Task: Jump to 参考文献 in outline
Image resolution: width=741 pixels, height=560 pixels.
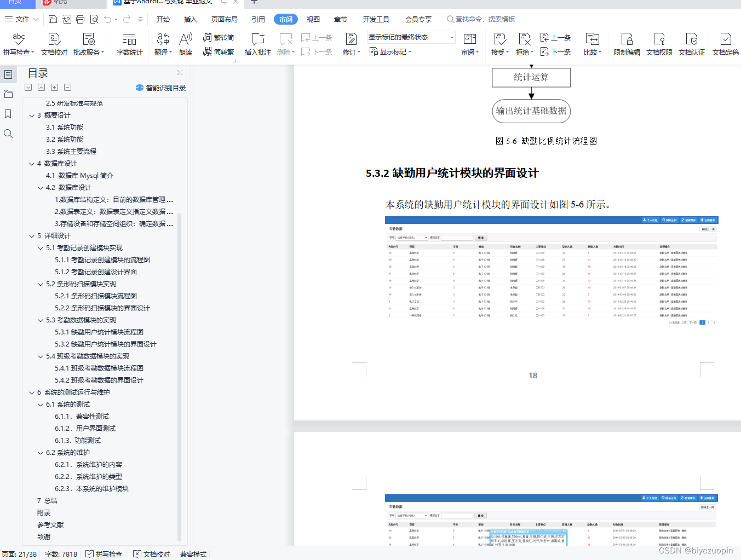Action: click(x=50, y=525)
